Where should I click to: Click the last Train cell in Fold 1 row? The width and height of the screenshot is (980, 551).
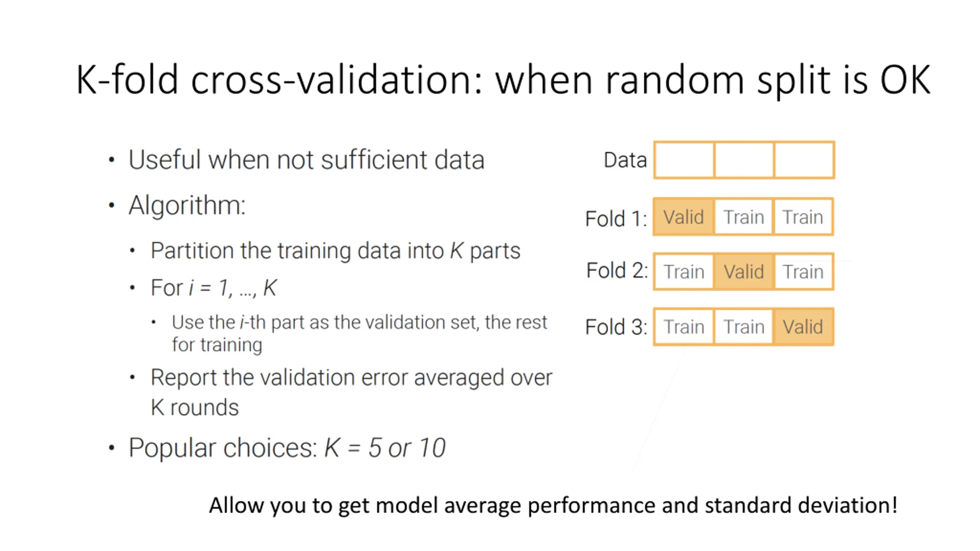[x=803, y=217]
